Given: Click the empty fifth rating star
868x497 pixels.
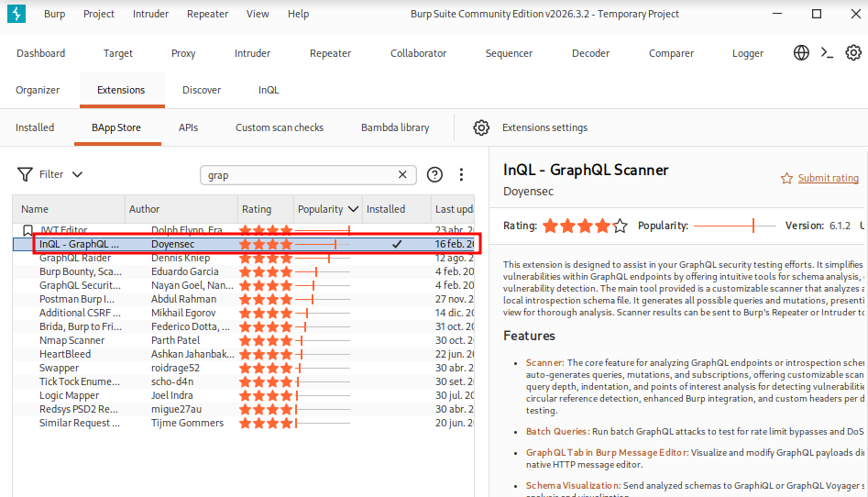Looking at the screenshot, I should click(x=620, y=226).
